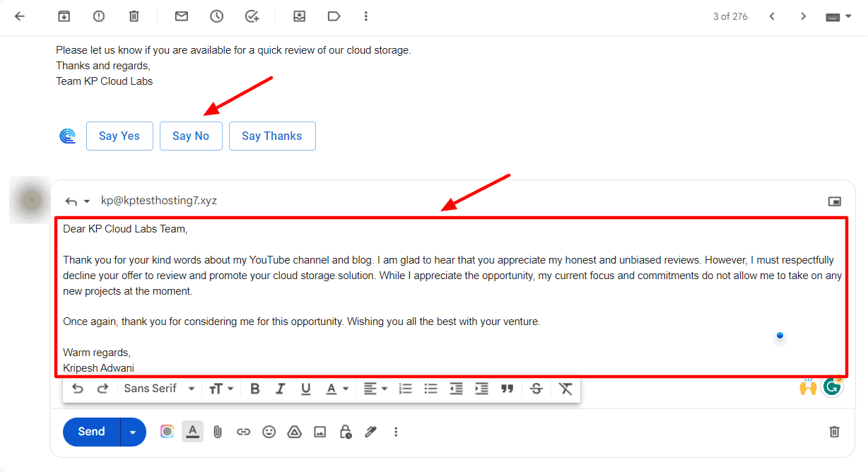
Task: Snooze this email with clock icon
Action: coord(216,16)
